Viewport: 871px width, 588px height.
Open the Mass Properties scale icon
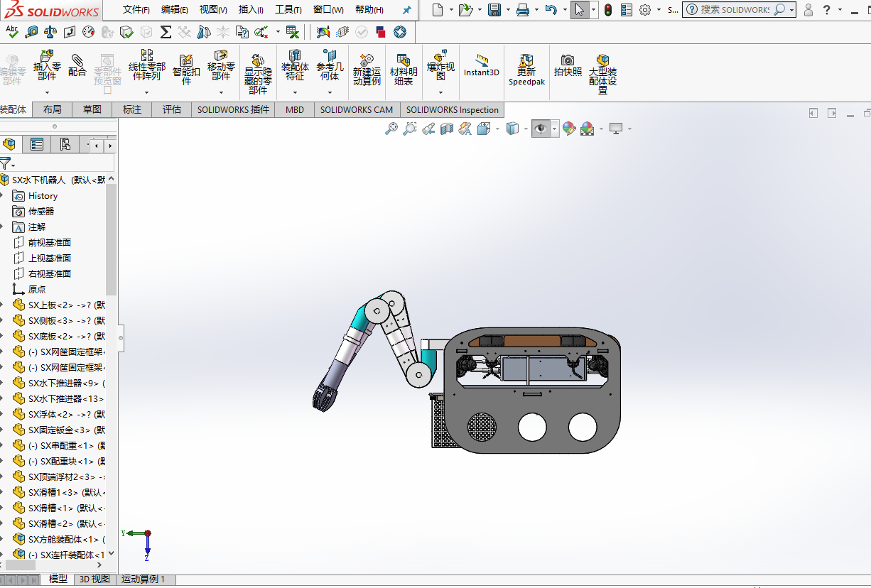[x=50, y=32]
